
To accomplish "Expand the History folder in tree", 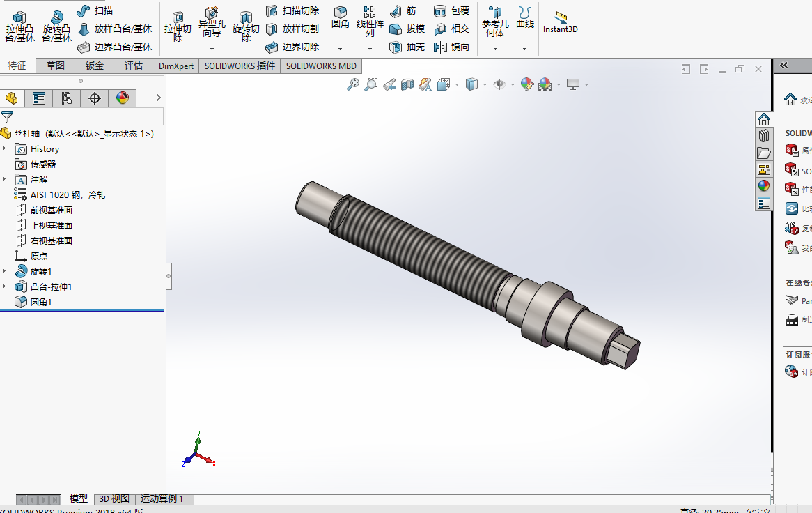I will [5, 148].
